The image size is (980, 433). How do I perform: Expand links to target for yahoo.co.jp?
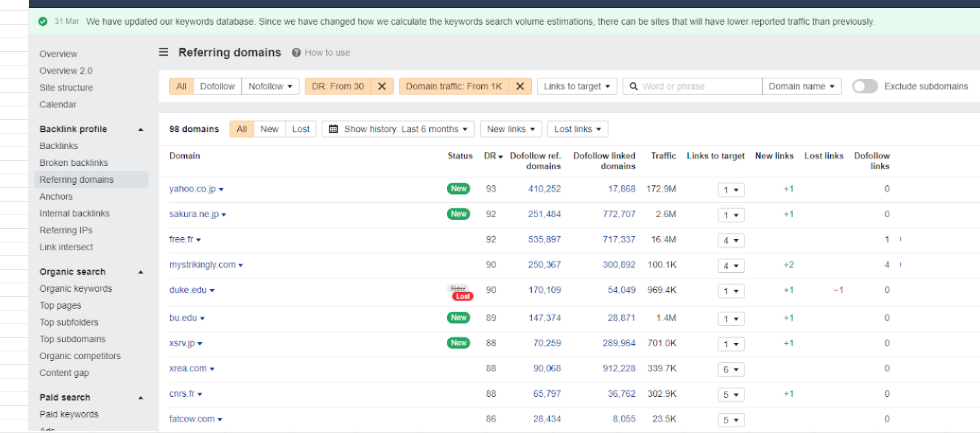pyautogui.click(x=731, y=190)
